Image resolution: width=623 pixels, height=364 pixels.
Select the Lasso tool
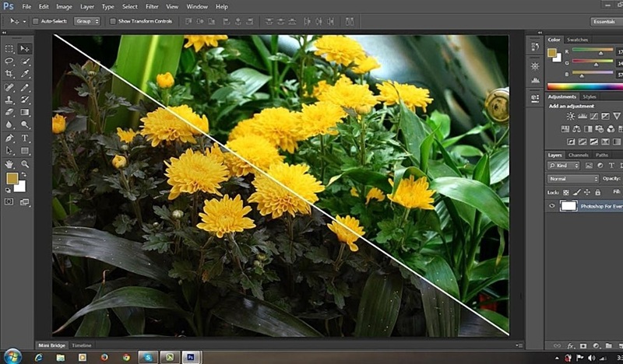coord(9,61)
